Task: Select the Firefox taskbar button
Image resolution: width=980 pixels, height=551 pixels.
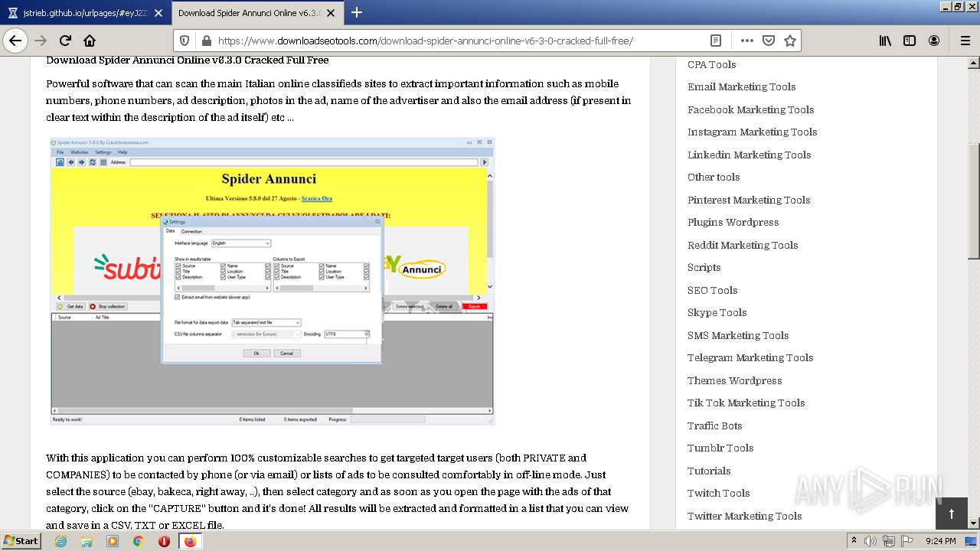Action: tap(191, 541)
